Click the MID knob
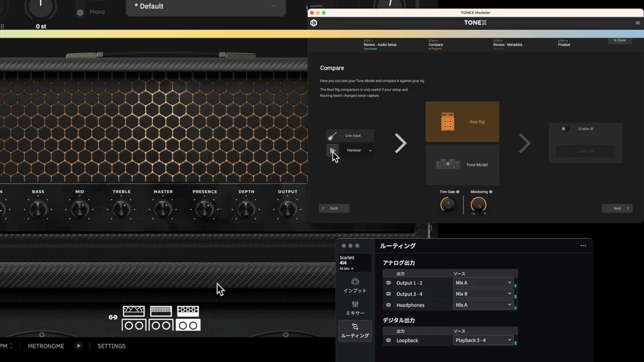644x362 pixels. click(x=79, y=209)
